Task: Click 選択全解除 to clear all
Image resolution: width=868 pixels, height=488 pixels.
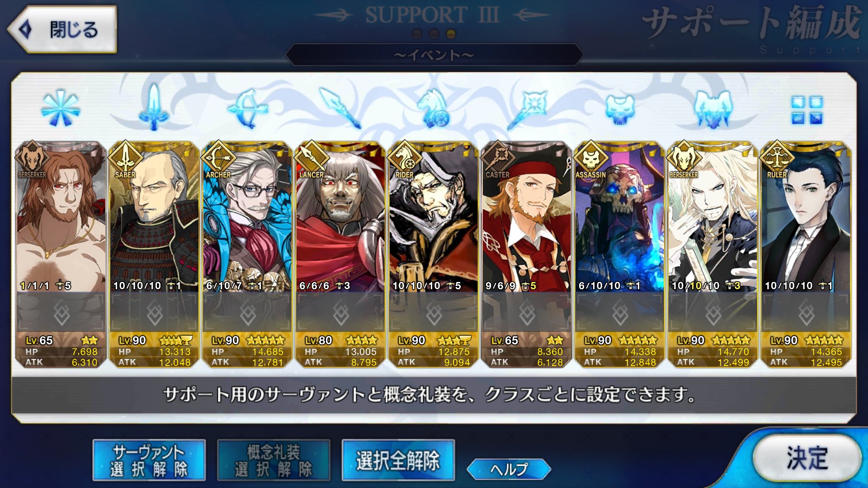Action: [398, 460]
